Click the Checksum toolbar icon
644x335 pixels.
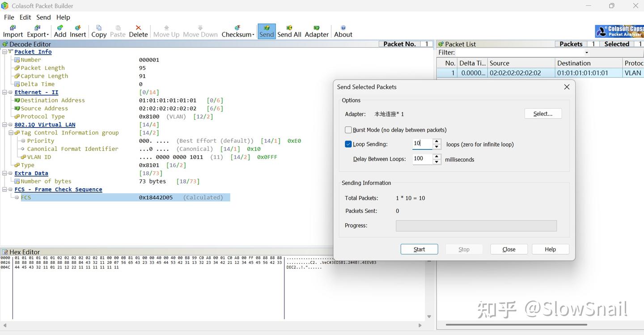pos(238,31)
